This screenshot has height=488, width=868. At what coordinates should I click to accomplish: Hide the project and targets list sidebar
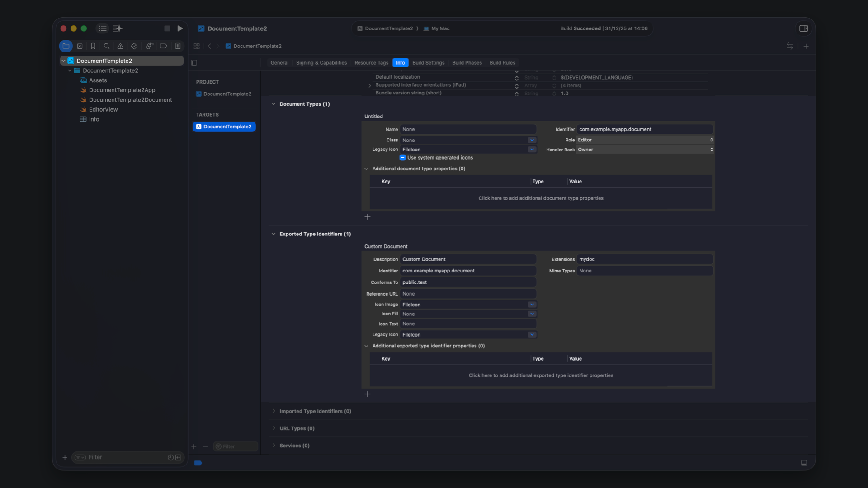(x=194, y=63)
